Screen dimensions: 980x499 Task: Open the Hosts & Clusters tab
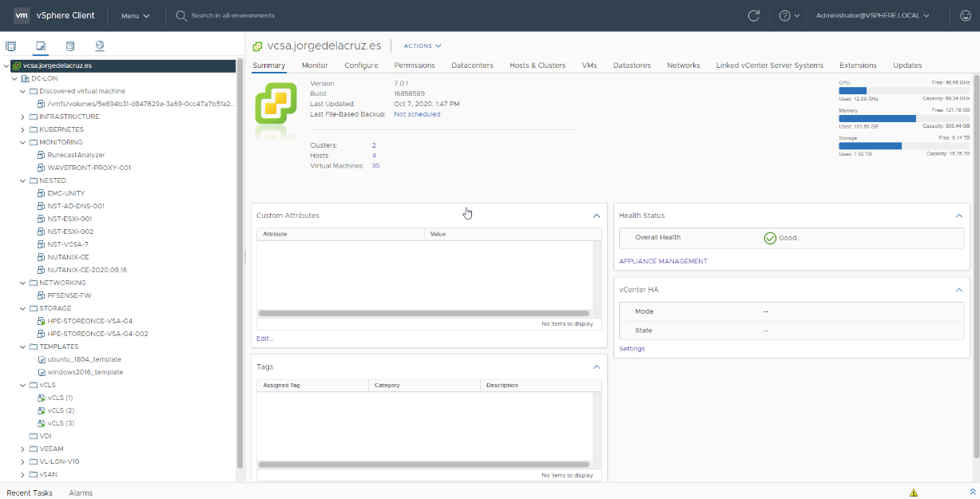(538, 65)
